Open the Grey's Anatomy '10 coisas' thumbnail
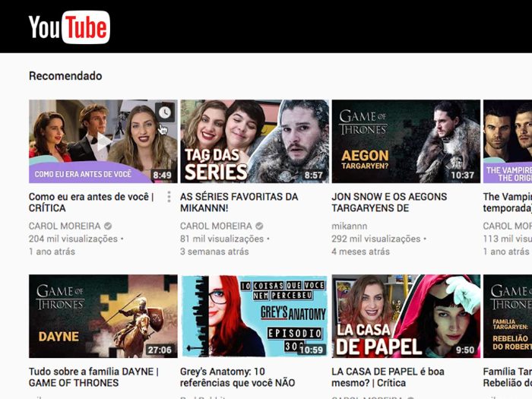 tap(255, 316)
